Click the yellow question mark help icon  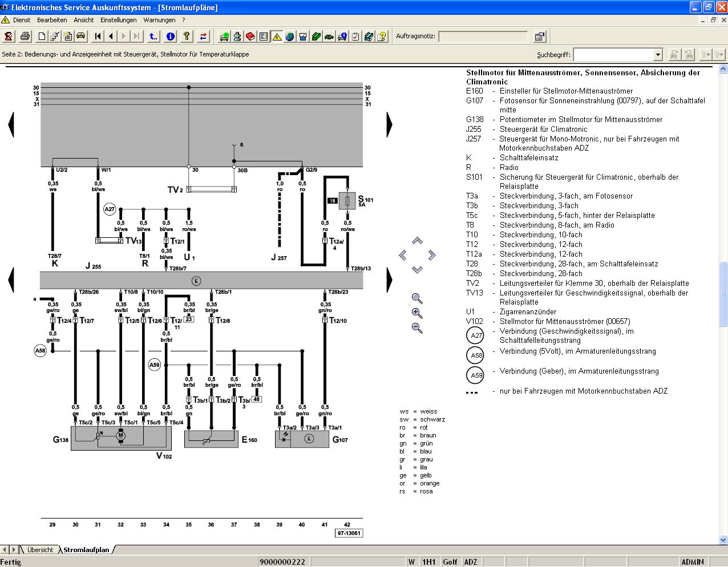coord(186,37)
